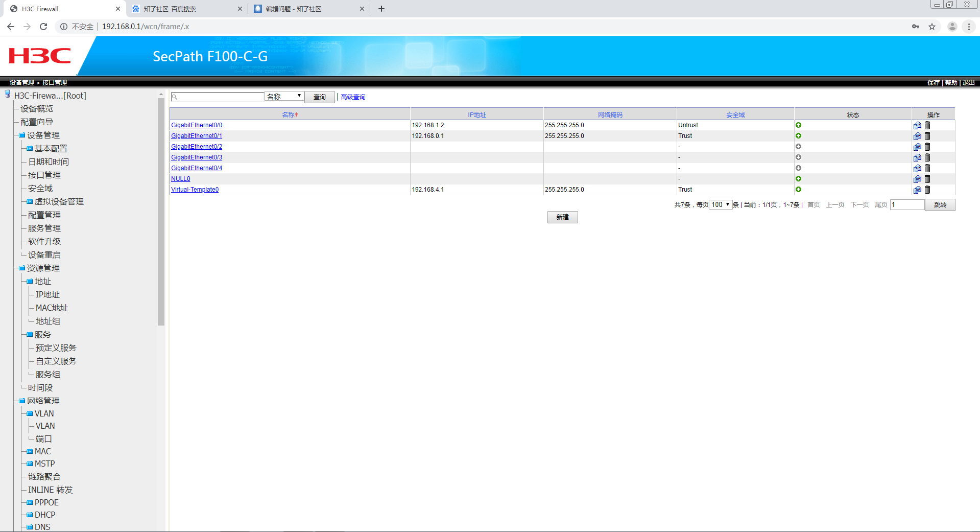Click edit icon for GigabitEthernet0/3
980x532 pixels.
918,157
